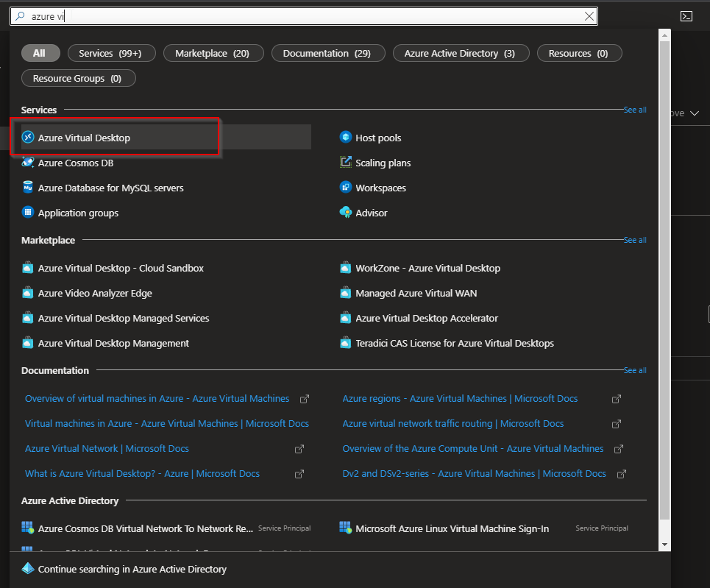
Task: Select the All filter pill
Action: pos(40,53)
